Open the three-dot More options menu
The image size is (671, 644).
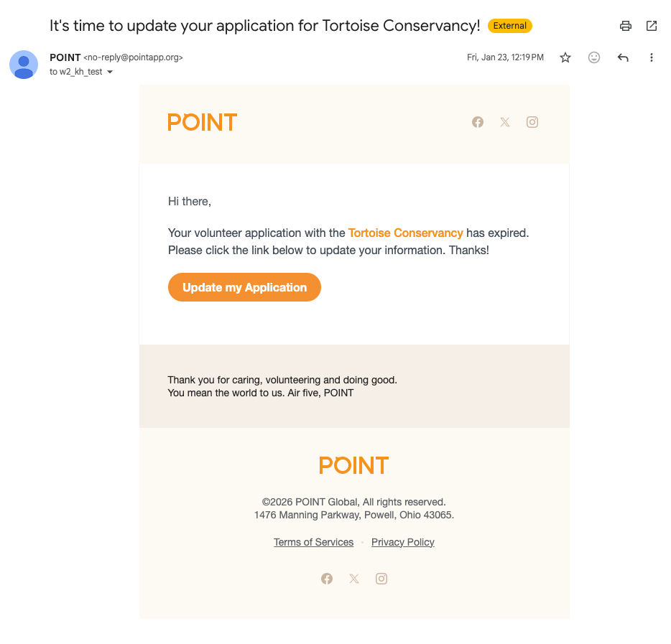pyautogui.click(x=652, y=57)
